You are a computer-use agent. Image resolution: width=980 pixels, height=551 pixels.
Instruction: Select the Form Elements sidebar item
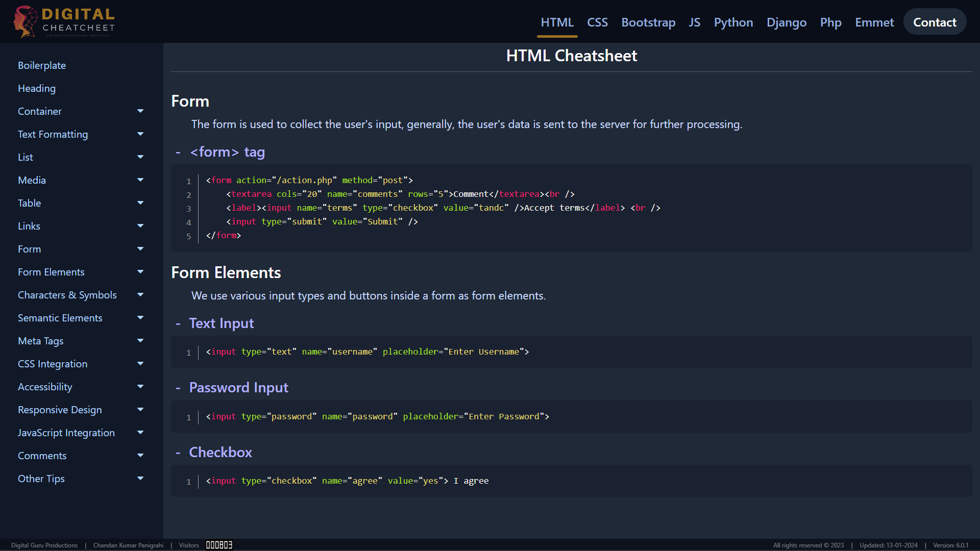pyautogui.click(x=51, y=272)
